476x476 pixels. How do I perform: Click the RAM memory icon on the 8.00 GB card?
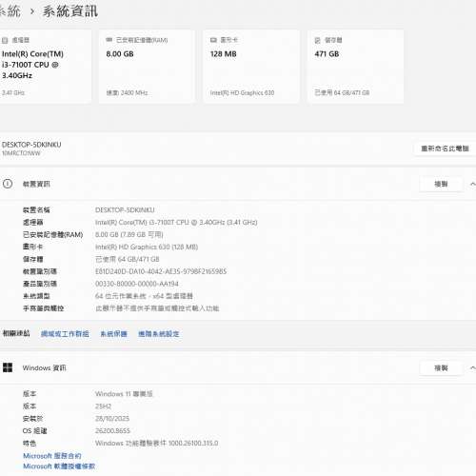[109, 40]
